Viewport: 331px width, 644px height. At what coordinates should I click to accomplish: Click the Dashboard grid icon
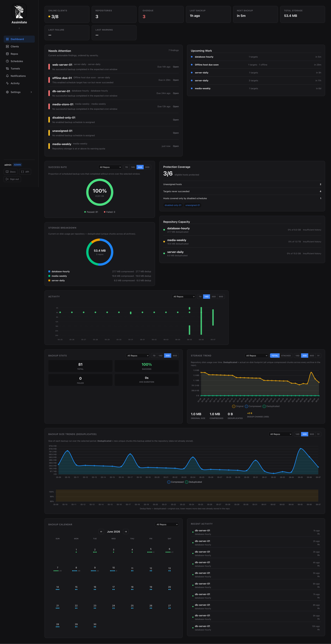[x=7, y=39]
